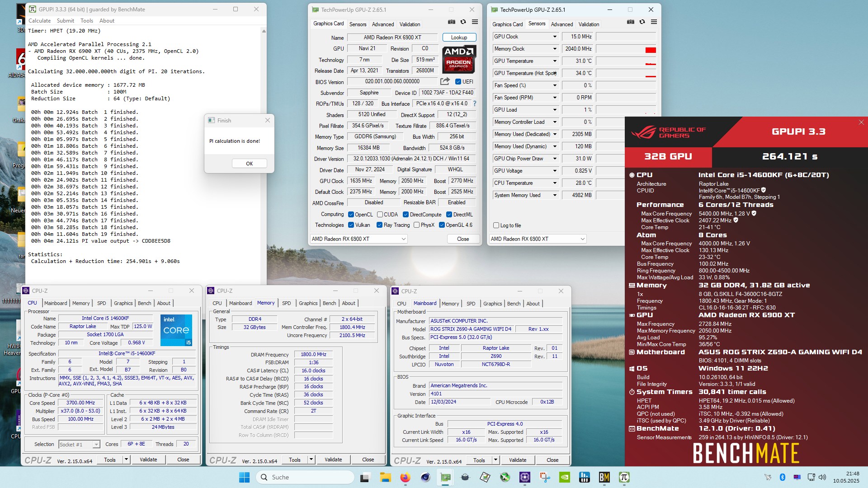Click the Intel Core i5 logo in CPU-Z
The image size is (868, 488).
pyautogui.click(x=176, y=330)
